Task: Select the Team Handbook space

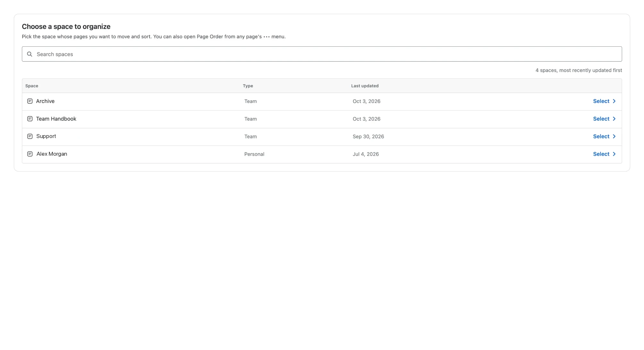Action: click(x=604, y=119)
